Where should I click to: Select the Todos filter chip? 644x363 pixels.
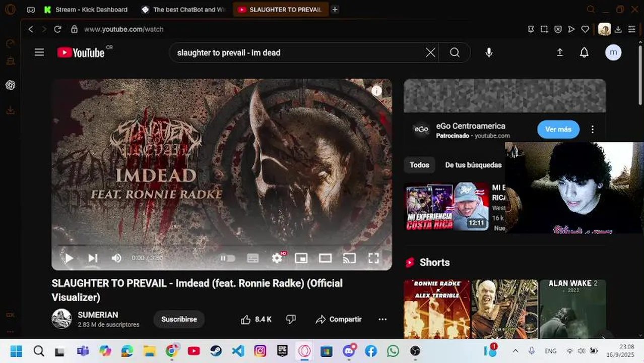pyautogui.click(x=419, y=165)
